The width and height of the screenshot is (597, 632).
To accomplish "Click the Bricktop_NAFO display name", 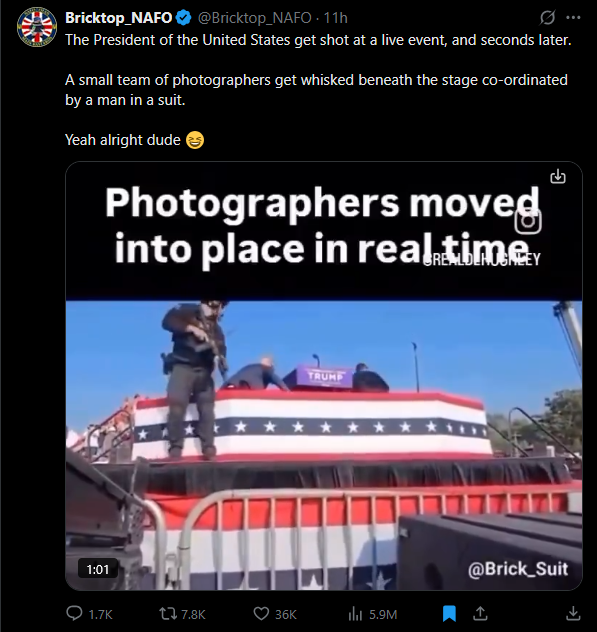I will point(119,18).
